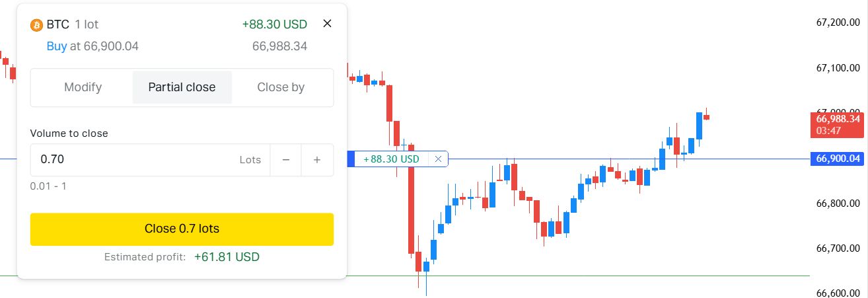Close the BTC position panel

[x=327, y=24]
